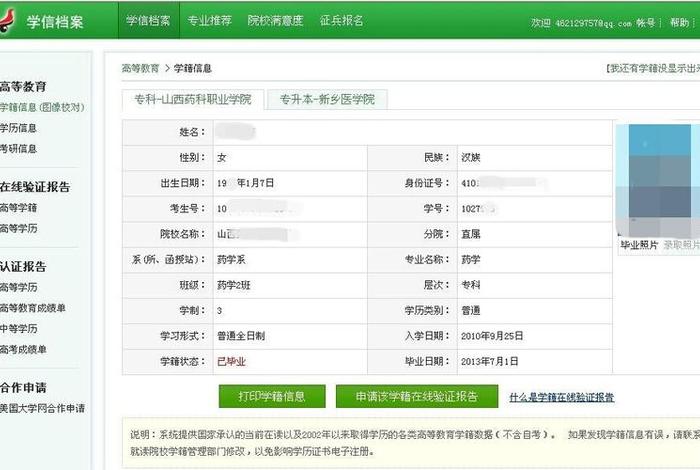
Task: Select 高等学历 under 在线验证报告
Action: coord(18,229)
